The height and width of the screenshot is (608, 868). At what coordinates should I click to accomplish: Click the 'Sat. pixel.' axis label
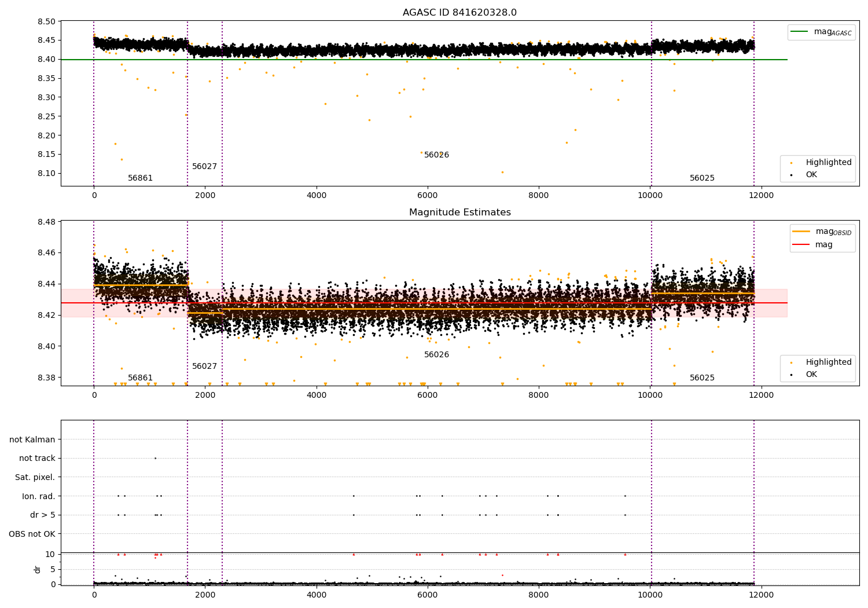[x=35, y=478]
